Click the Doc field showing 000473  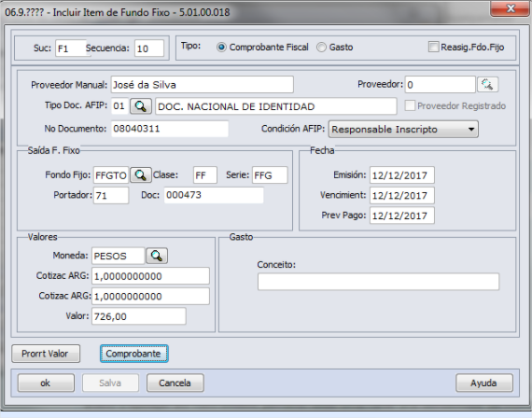tap(214, 195)
